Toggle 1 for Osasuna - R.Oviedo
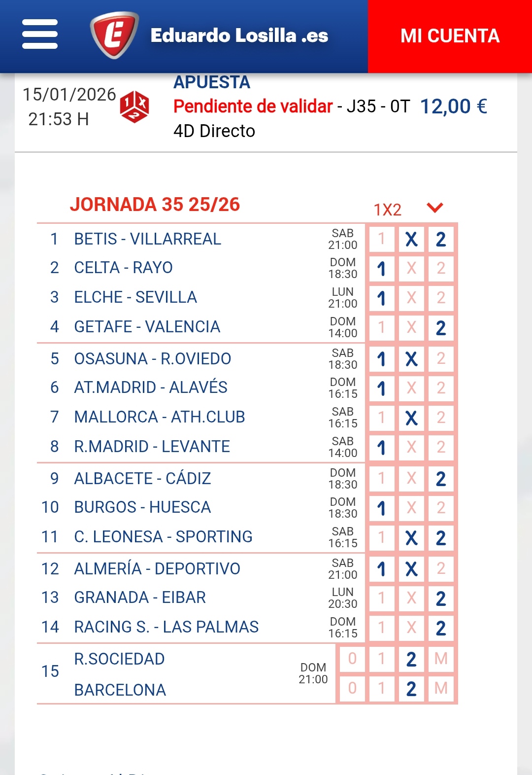The width and height of the screenshot is (532, 775). pyautogui.click(x=381, y=359)
